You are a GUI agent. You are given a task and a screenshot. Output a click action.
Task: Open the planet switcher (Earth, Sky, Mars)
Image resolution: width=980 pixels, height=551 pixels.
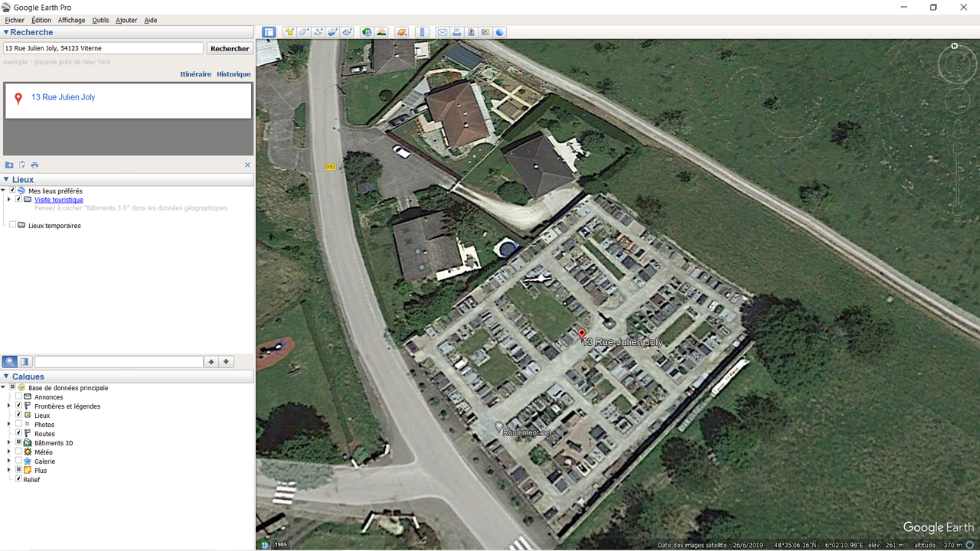402,32
